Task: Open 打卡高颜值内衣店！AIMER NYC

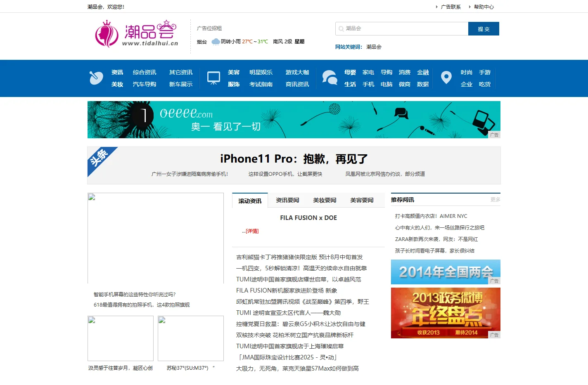Action: pyautogui.click(x=431, y=216)
